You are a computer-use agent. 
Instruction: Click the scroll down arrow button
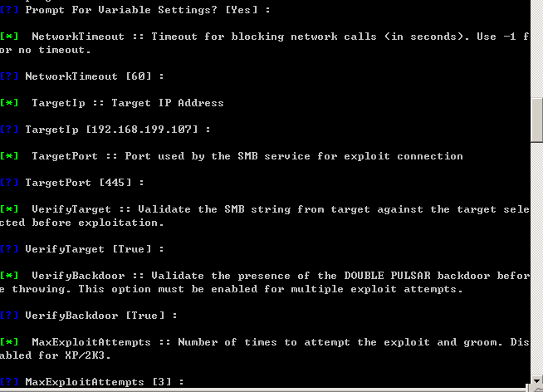[x=536, y=380]
